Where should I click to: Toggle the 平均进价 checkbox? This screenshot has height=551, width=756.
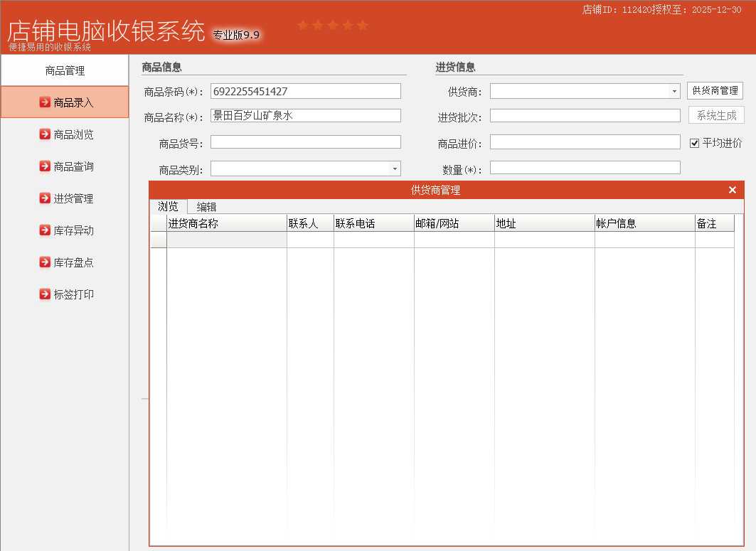coord(694,143)
